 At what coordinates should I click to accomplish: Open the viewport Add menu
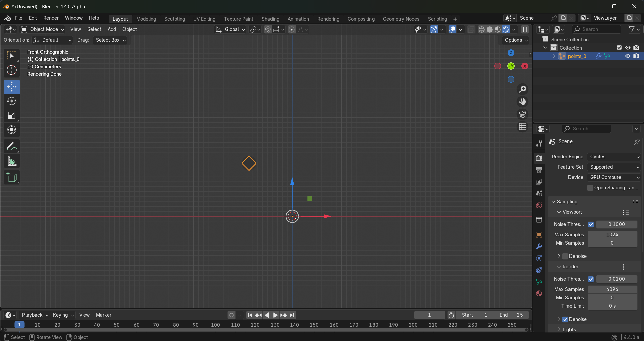(112, 30)
